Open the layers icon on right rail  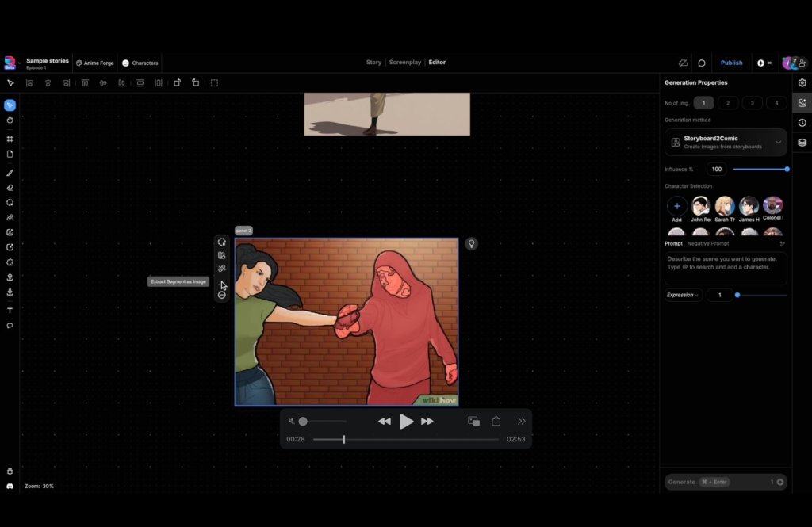coord(802,143)
